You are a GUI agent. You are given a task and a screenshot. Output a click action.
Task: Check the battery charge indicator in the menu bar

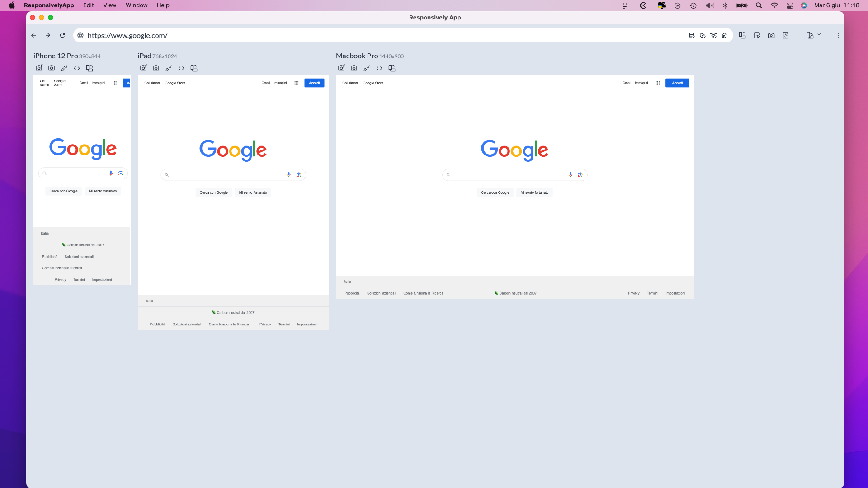coord(741,5)
